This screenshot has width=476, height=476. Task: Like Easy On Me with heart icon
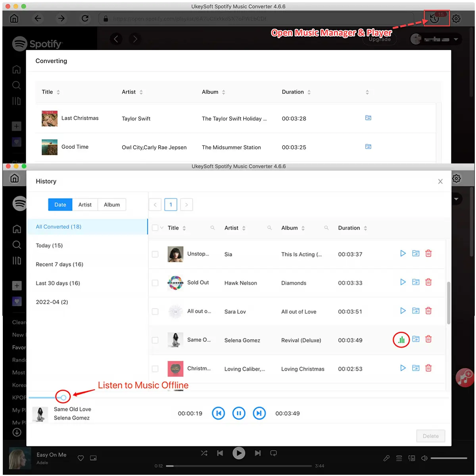pyautogui.click(x=81, y=458)
